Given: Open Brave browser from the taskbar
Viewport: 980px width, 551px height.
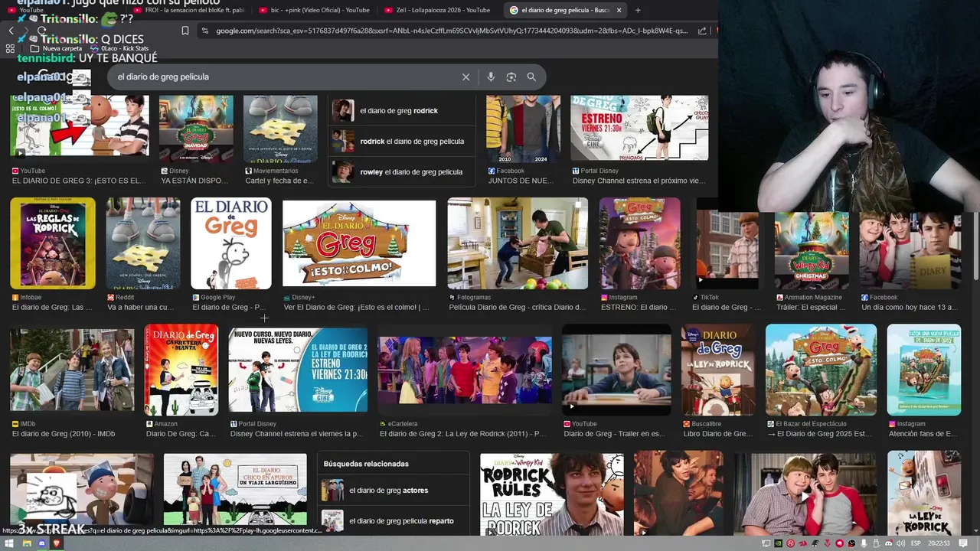Looking at the screenshot, I should click(x=56, y=543).
